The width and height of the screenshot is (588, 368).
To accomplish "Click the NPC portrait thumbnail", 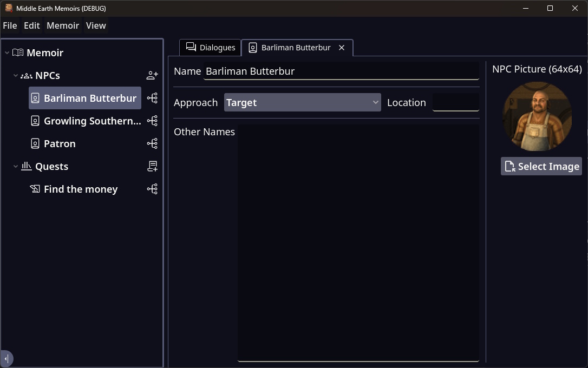I will 537,116.
